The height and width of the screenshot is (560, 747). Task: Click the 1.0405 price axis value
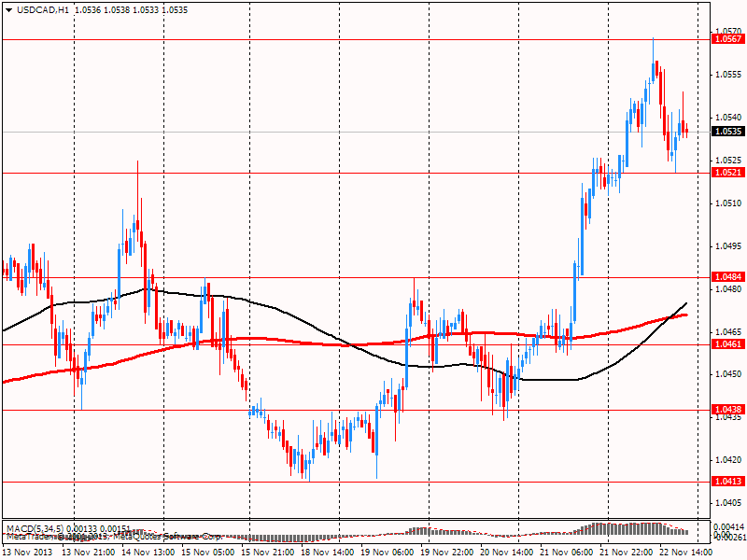[728, 503]
